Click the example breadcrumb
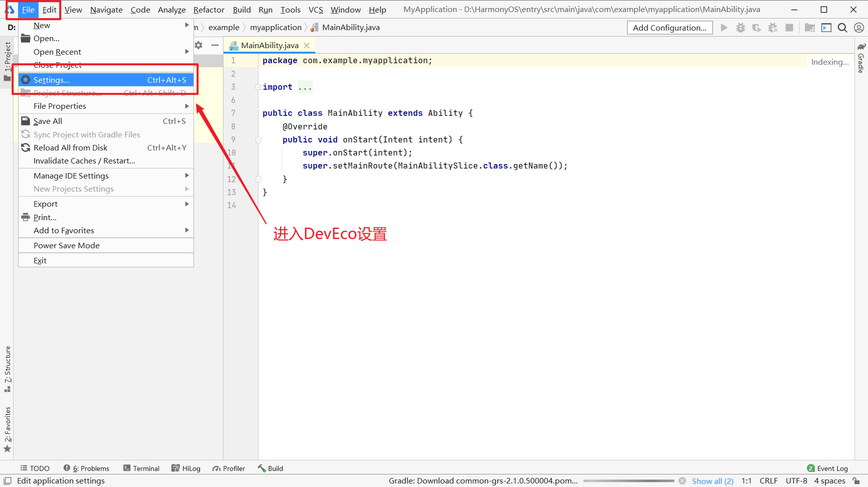 [224, 28]
